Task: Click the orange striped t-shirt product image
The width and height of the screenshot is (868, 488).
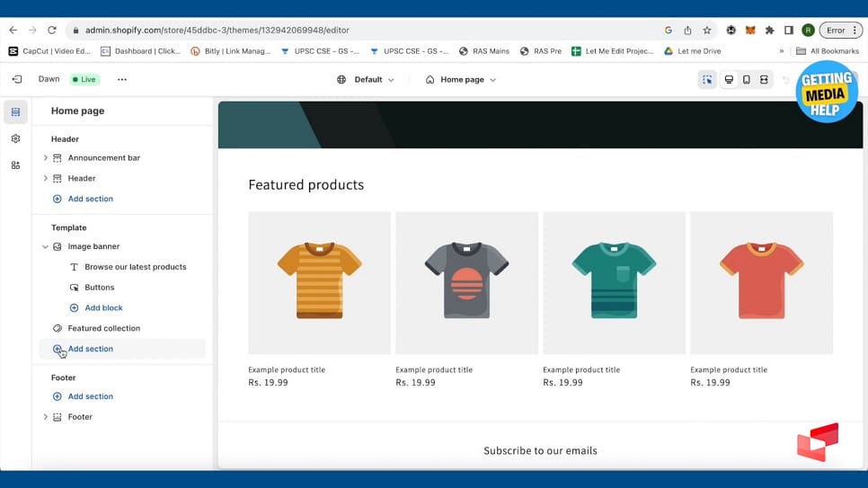Action: [x=319, y=281]
